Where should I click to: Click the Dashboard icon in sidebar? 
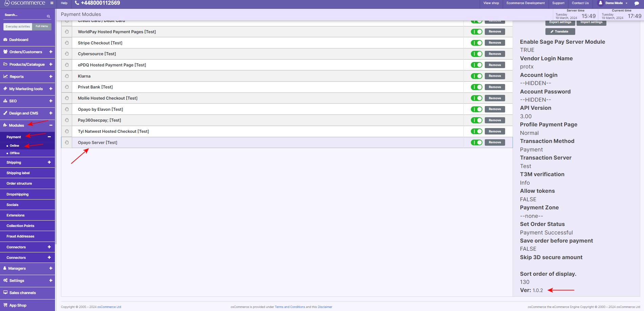coord(5,40)
